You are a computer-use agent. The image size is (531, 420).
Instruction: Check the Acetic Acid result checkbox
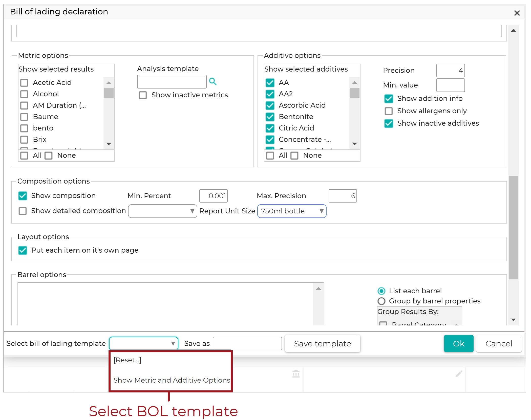[x=24, y=83]
